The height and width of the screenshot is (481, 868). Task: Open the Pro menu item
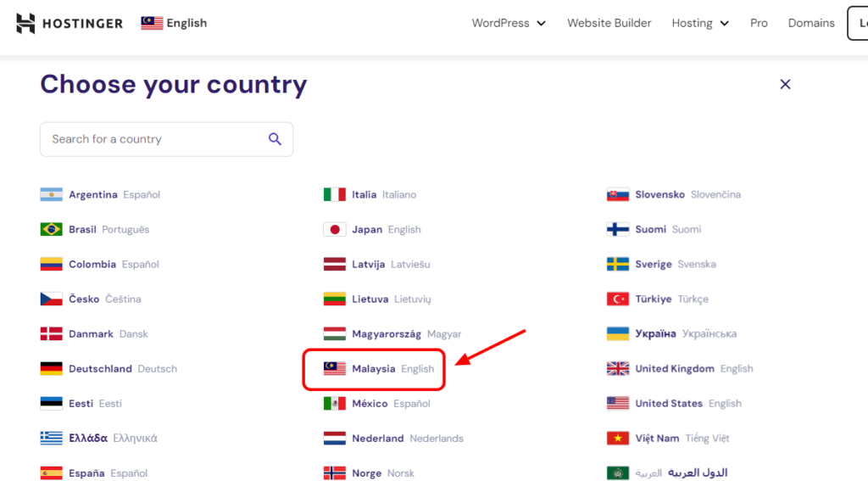tap(759, 23)
